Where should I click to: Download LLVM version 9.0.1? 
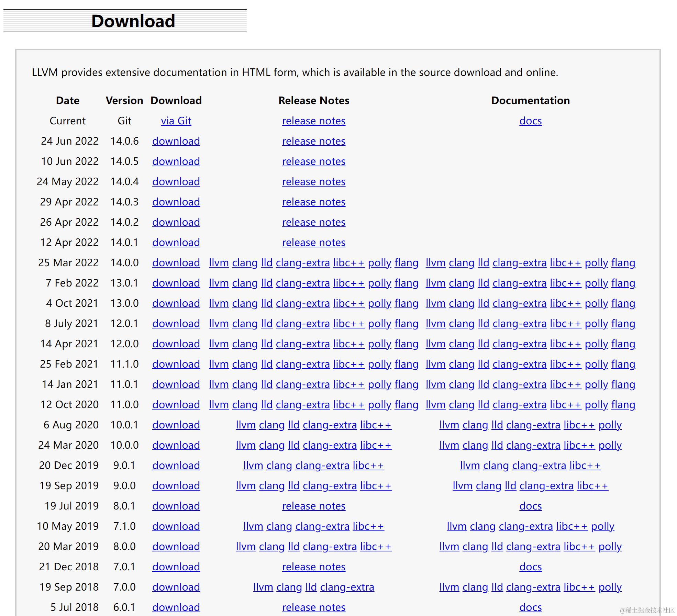coord(176,466)
